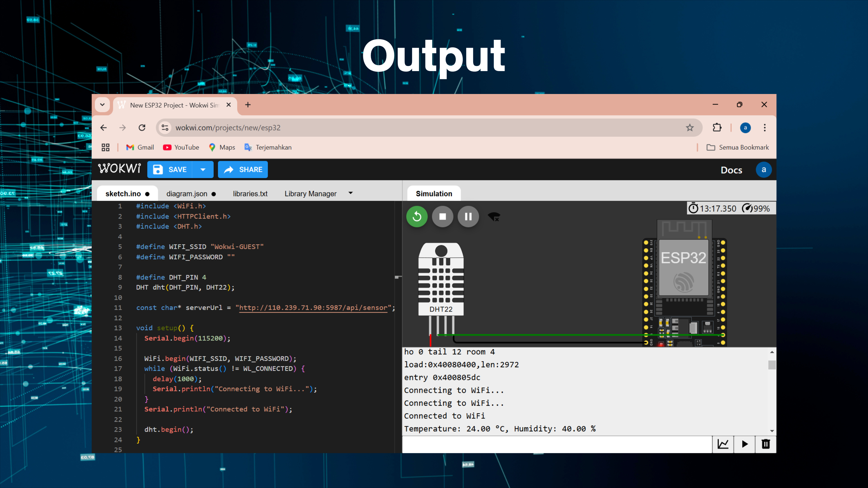Open the Library Manager tab
868x488 pixels.
tap(310, 194)
